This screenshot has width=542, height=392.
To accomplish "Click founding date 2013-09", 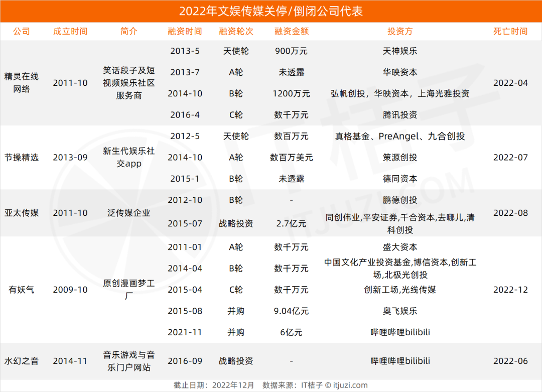I will tap(70, 157).
